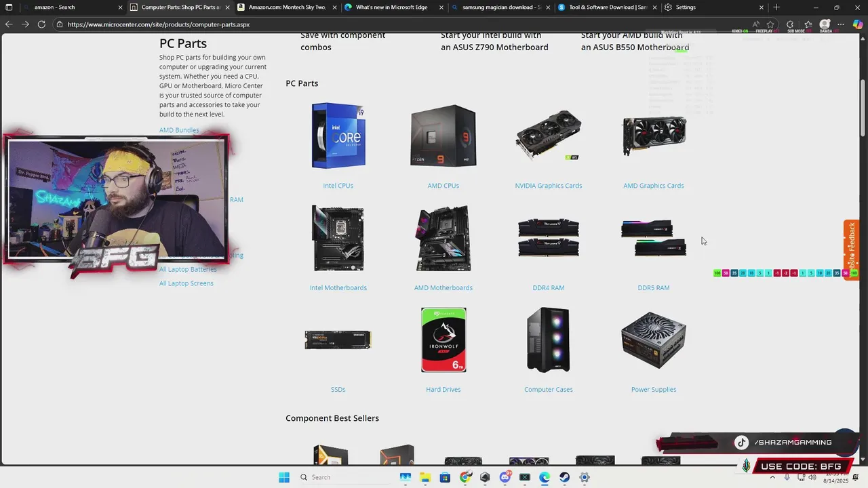The width and height of the screenshot is (868, 488).
Task: Switch to Tool & Software Download tab
Action: 608,7
